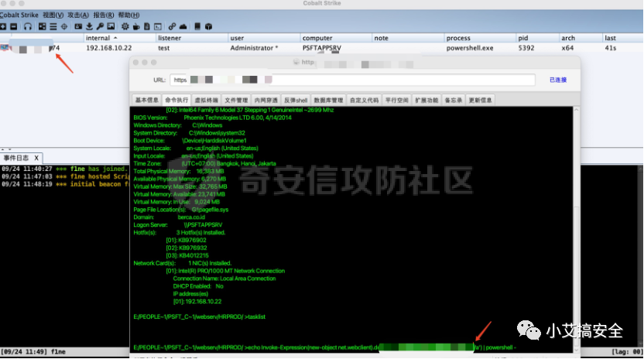Viewport: 644px width, 359px height.
Task: Click the terminal scripted delivery icon
Action: click(158, 27)
